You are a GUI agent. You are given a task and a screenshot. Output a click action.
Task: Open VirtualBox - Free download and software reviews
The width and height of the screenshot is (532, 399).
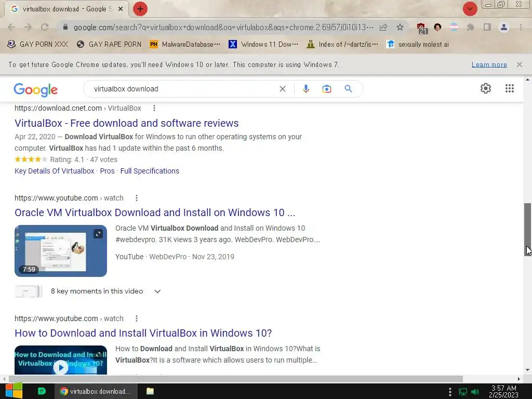point(127,123)
